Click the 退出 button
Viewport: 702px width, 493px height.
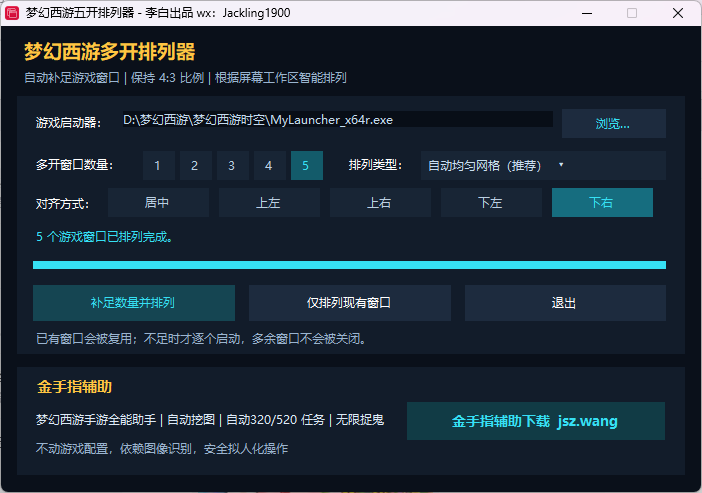[565, 303]
